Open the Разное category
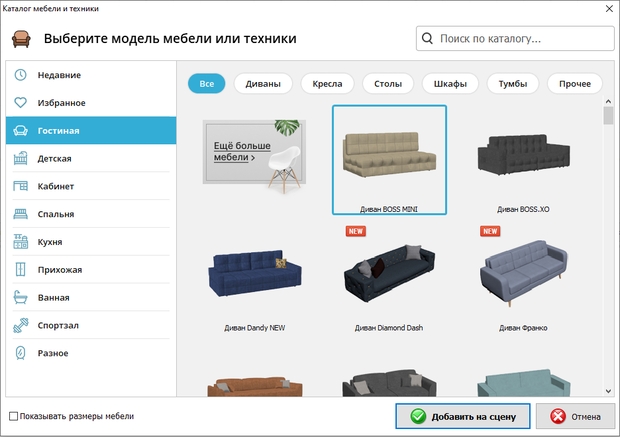This screenshot has height=437, width=620. [91, 353]
